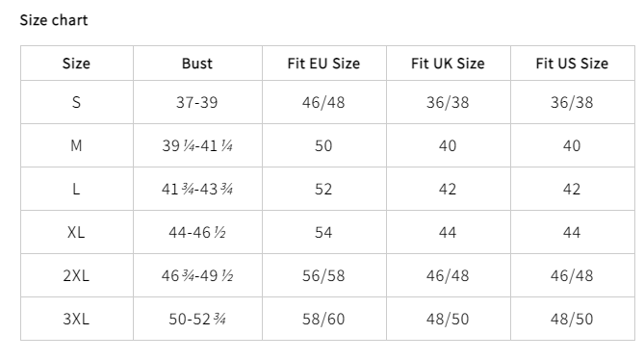This screenshot has width=644, height=360.
Task: Select the 3XL size cell
Action: [x=77, y=319]
